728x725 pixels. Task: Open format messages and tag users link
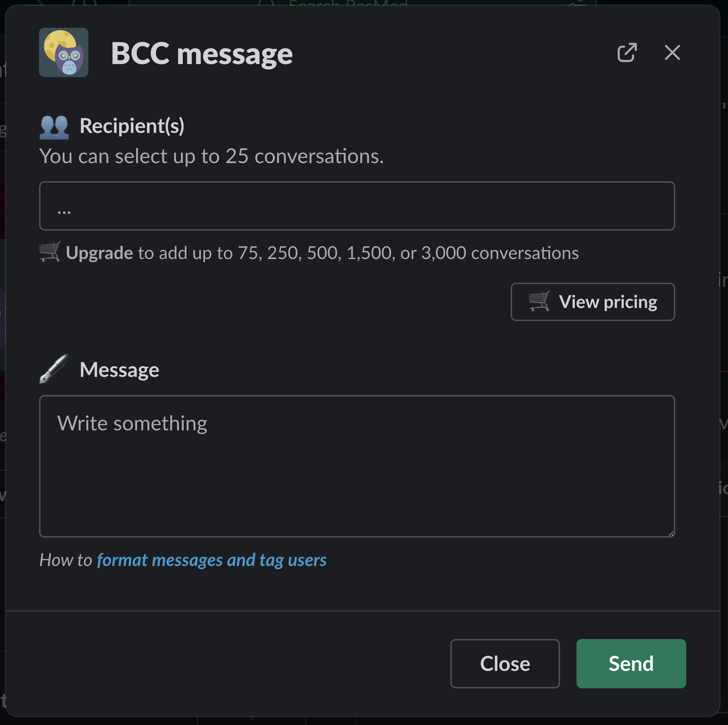(x=212, y=560)
